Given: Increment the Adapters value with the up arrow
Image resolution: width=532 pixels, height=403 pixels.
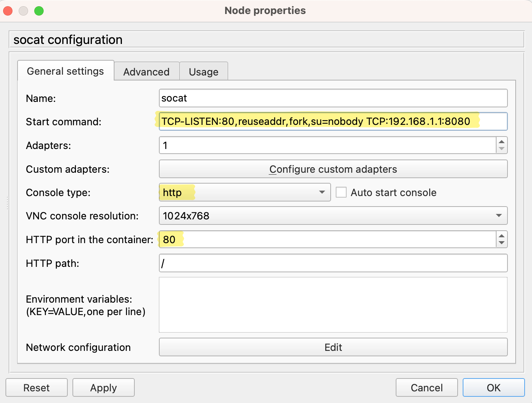Looking at the screenshot, I should [502, 142].
